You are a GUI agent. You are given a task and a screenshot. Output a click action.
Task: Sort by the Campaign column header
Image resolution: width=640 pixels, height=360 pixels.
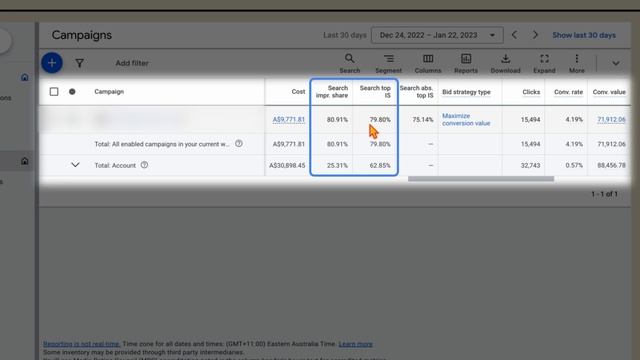[109, 92]
